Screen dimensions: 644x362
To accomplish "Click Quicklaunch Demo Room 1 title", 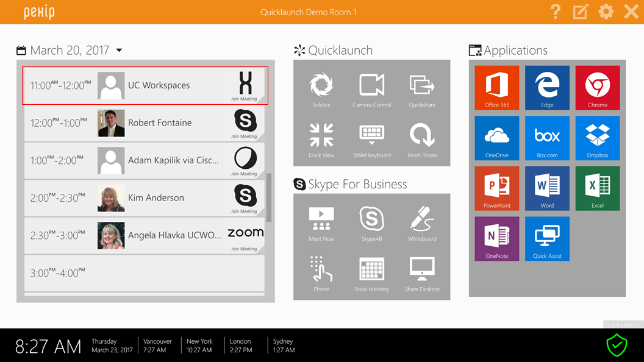I will pos(309,12).
